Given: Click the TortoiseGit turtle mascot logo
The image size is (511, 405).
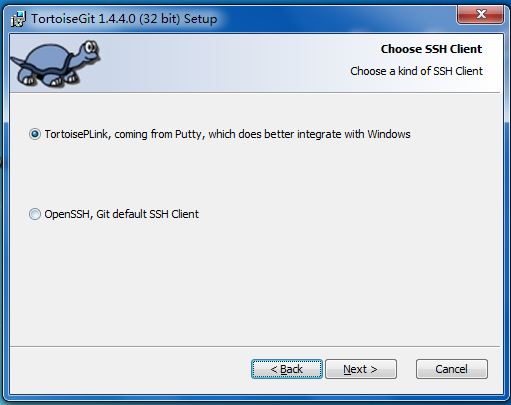Looking at the screenshot, I should [56, 64].
